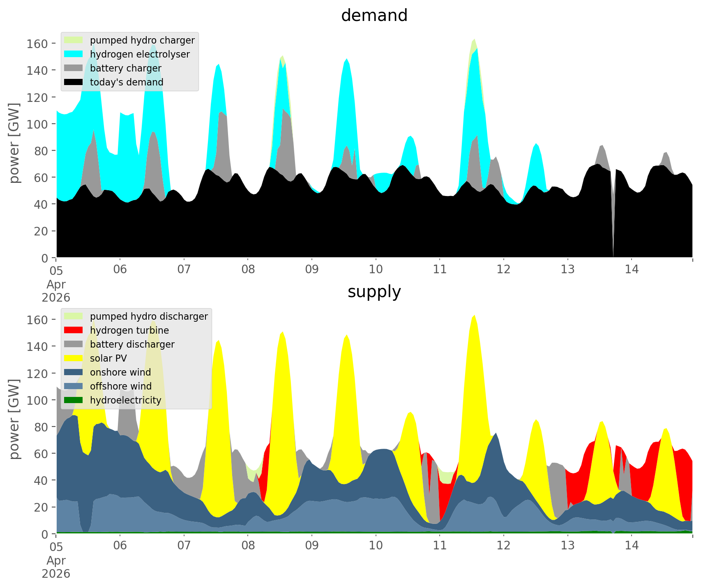The width and height of the screenshot is (701, 588).
Task: Click the dark blue onshore wind swatch
Action: pos(74,372)
